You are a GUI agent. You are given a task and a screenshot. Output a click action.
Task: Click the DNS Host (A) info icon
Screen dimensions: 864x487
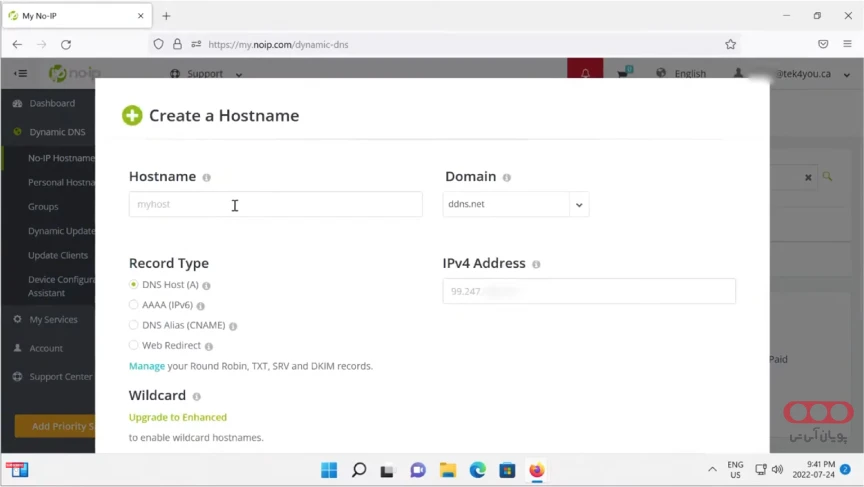pyautogui.click(x=207, y=285)
